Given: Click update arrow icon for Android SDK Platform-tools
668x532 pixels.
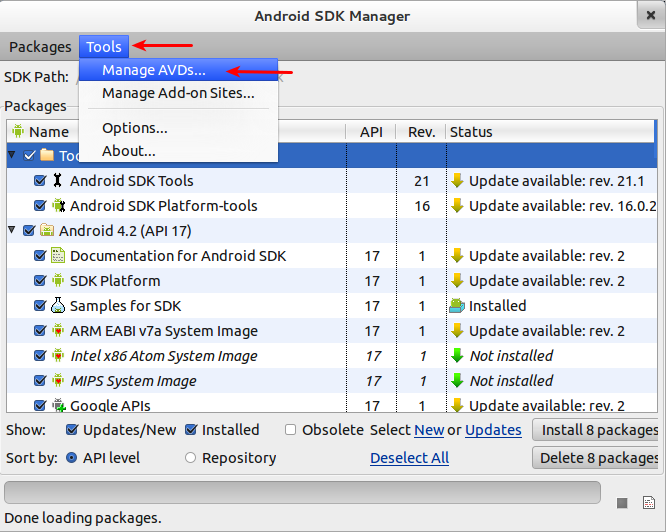Looking at the screenshot, I should (x=457, y=206).
